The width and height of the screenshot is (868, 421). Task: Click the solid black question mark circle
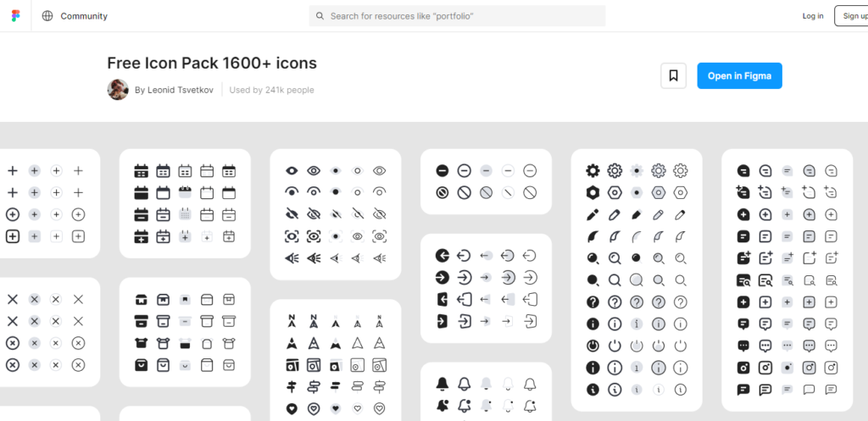593,302
